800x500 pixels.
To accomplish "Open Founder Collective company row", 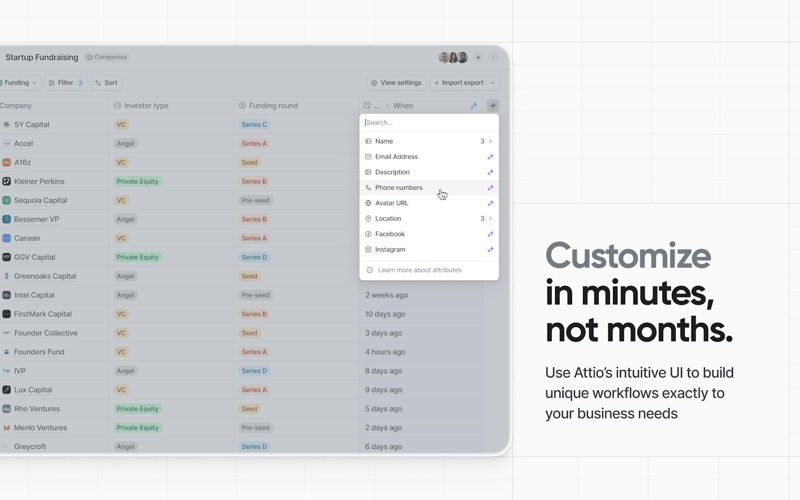I will [46, 333].
